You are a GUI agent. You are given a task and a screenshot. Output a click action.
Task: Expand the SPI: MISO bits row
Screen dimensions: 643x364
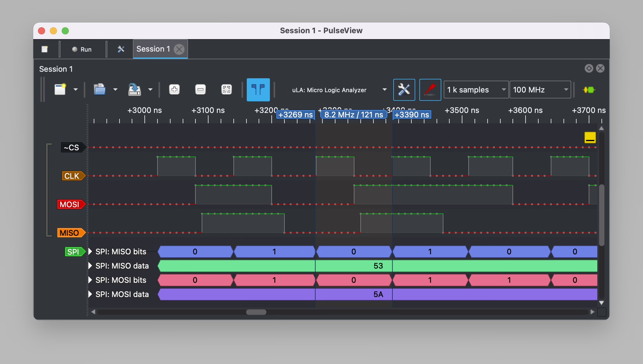(90, 252)
